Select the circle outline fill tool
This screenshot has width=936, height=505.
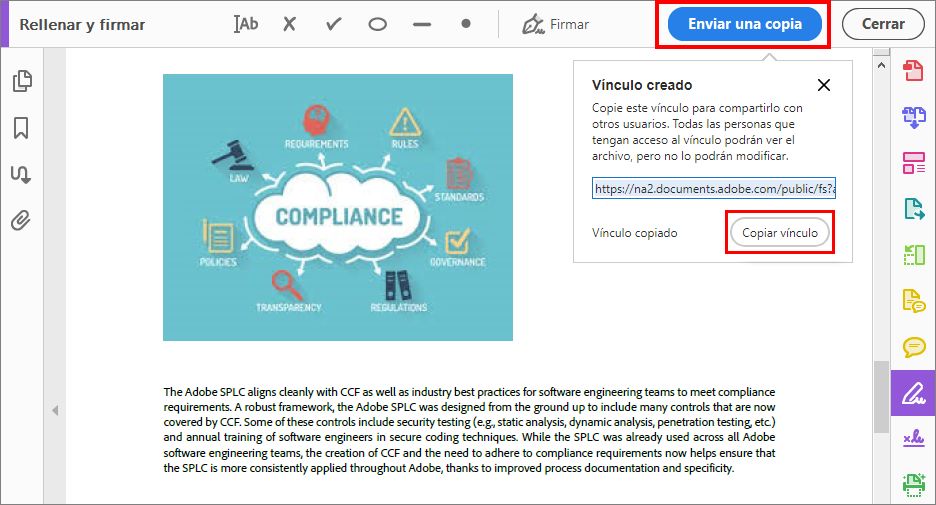[x=377, y=24]
